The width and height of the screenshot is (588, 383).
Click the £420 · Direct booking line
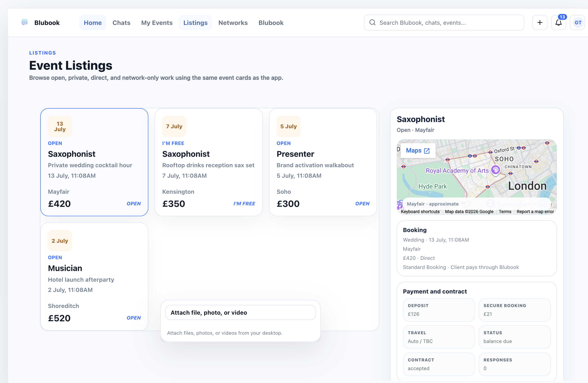click(419, 258)
